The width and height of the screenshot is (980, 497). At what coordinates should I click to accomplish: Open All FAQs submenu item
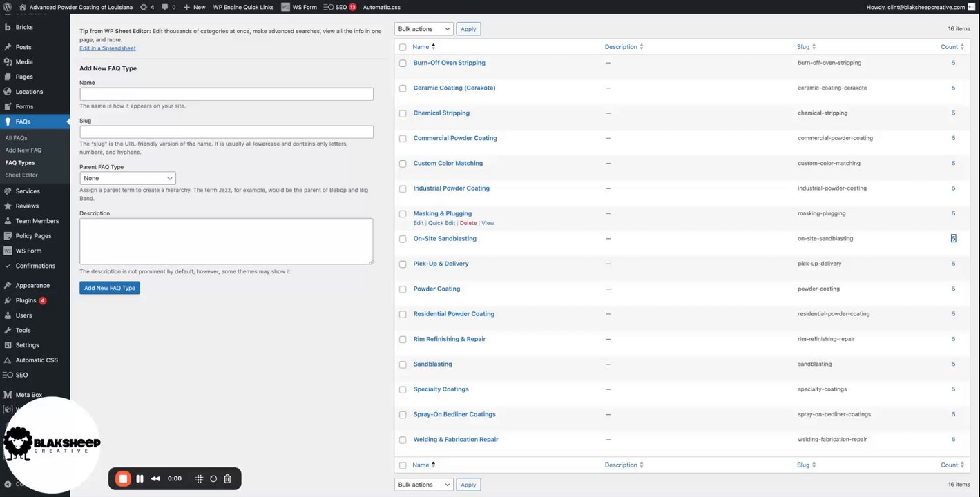[x=17, y=138]
